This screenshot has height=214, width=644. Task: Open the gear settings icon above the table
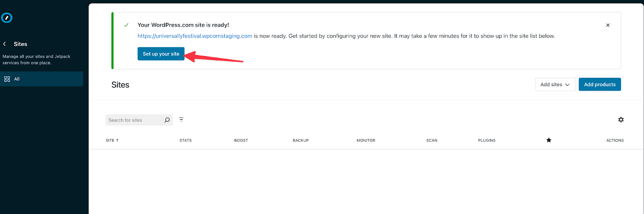pos(621,120)
